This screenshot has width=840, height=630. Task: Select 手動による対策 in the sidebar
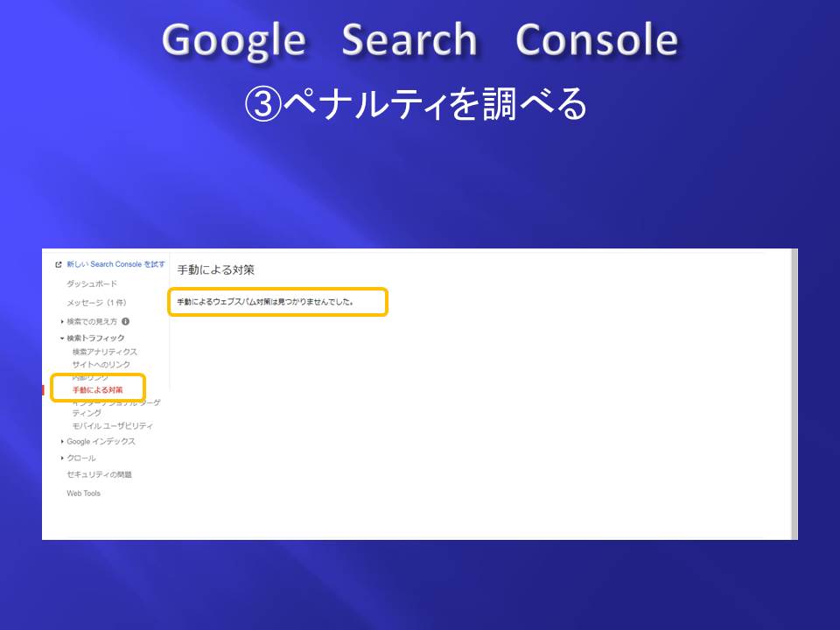[97, 390]
